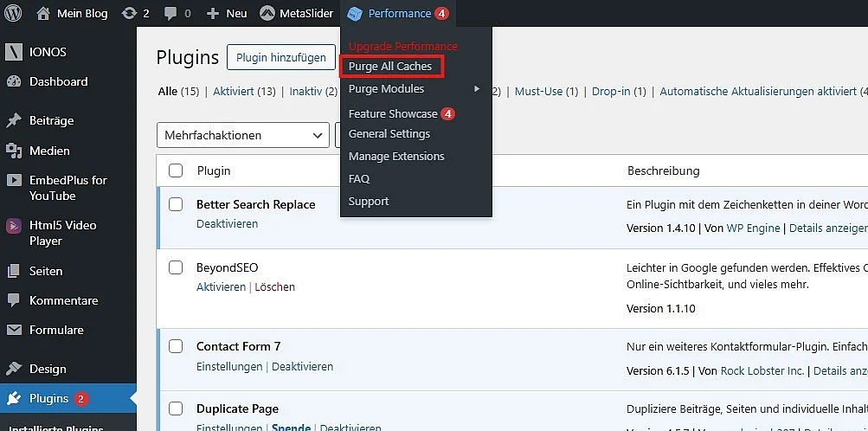This screenshot has width=868, height=431.
Task: Click the home icon next to Mein Blog
Action: [x=43, y=13]
